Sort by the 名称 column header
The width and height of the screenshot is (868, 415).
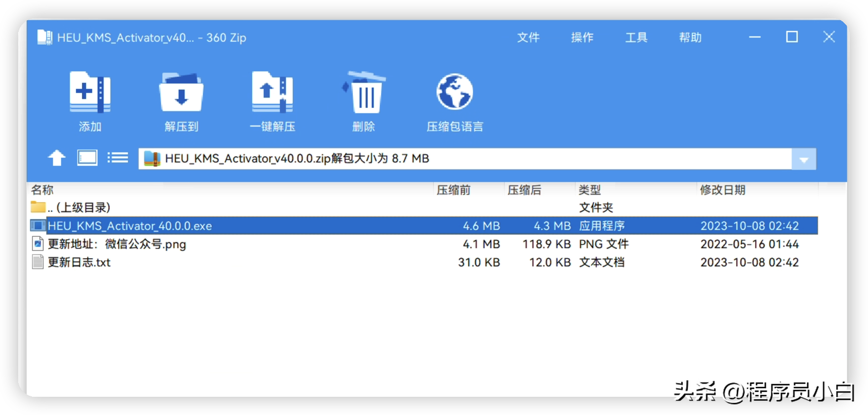pyautogui.click(x=42, y=190)
